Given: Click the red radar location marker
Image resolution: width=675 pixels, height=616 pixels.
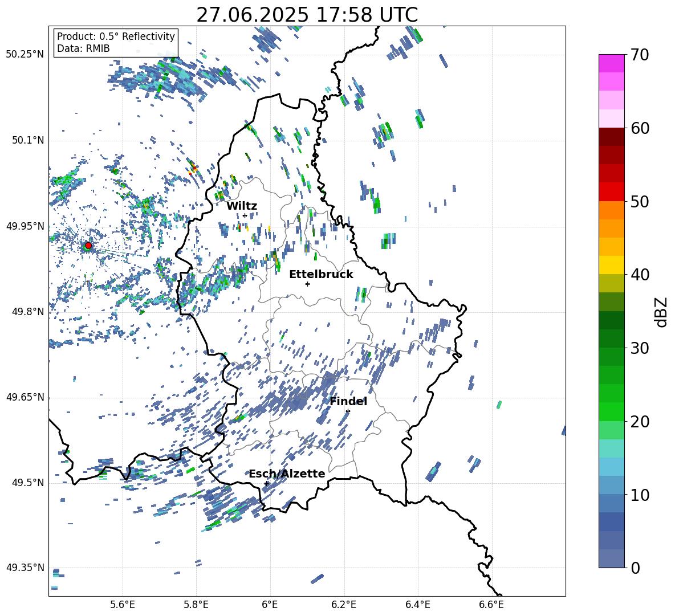Looking at the screenshot, I should click(88, 245).
